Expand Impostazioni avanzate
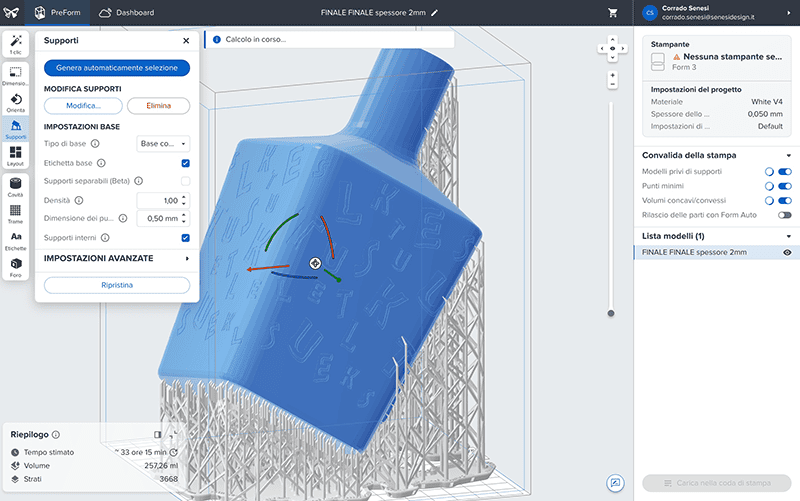 117,259
